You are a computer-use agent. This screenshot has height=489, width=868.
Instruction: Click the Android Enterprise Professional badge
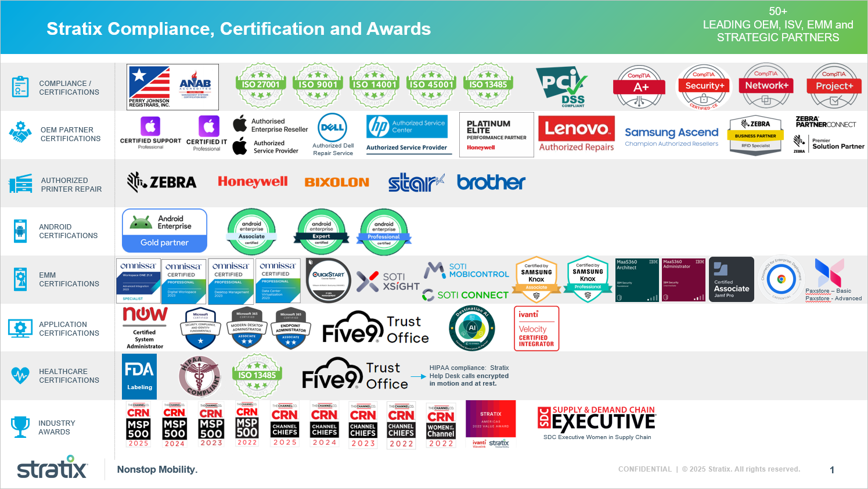coord(384,232)
